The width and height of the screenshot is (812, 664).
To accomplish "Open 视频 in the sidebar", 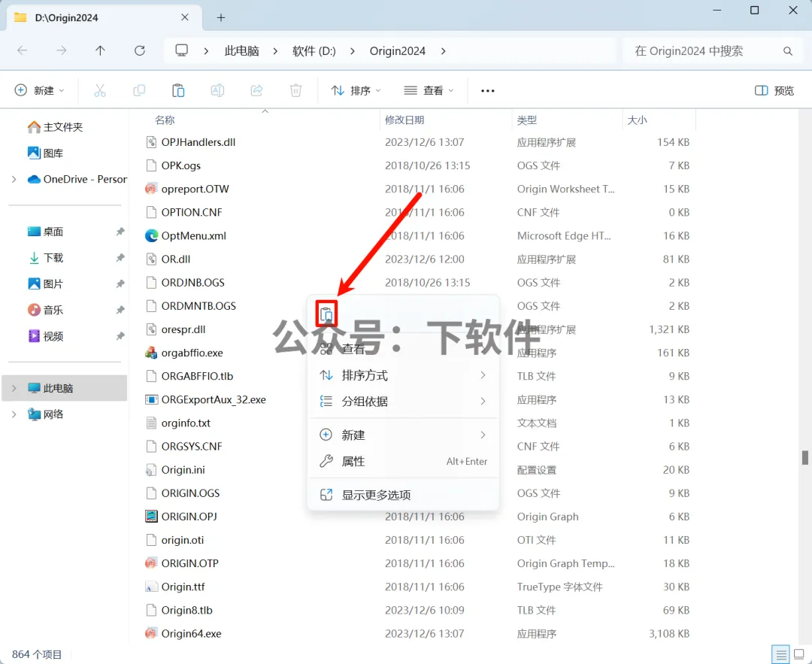I will 46,336.
